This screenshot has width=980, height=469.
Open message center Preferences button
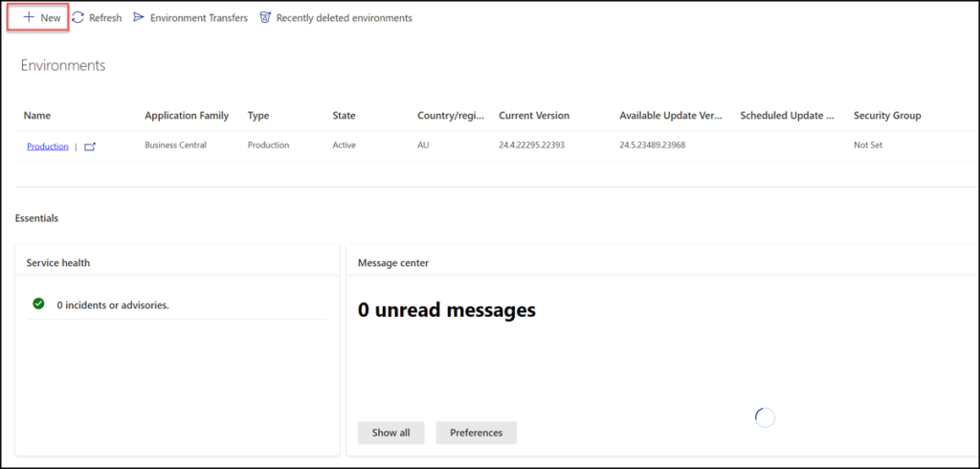coord(476,433)
